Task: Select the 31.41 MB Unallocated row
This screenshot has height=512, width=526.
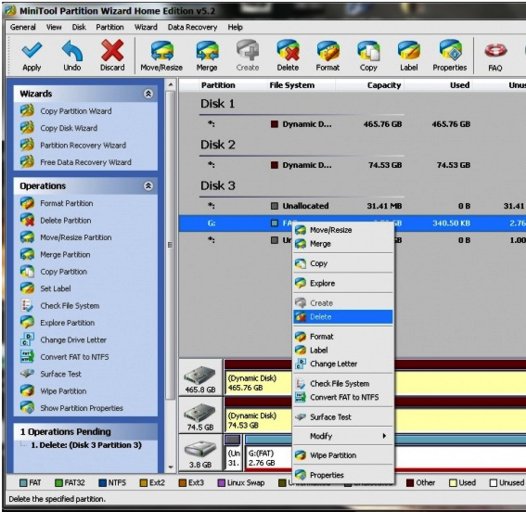Action: [352, 206]
